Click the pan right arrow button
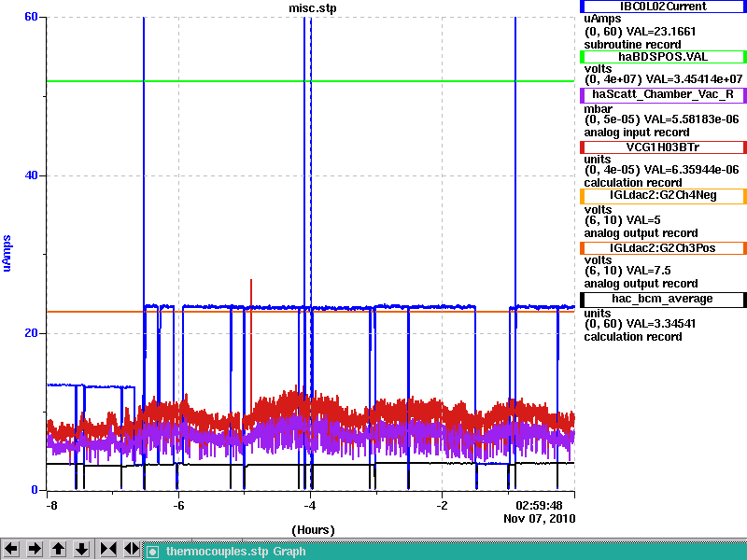This screenshot has height=560, width=747. pos(35,549)
